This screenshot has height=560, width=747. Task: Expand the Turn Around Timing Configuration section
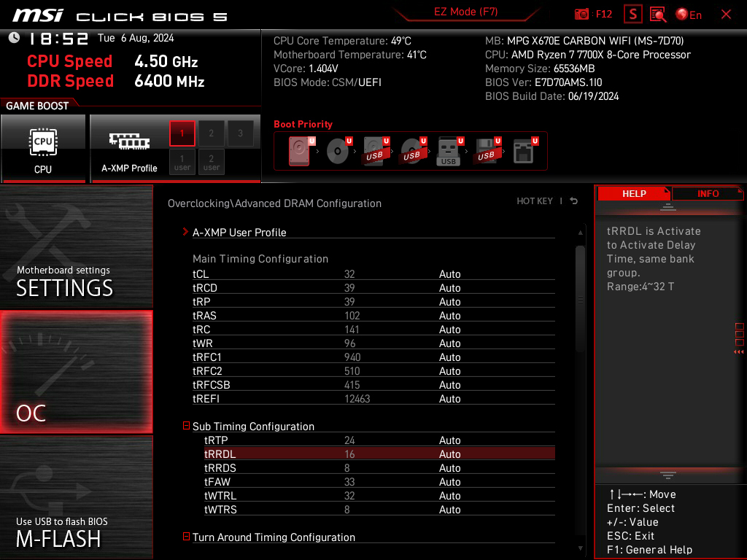tap(186, 537)
